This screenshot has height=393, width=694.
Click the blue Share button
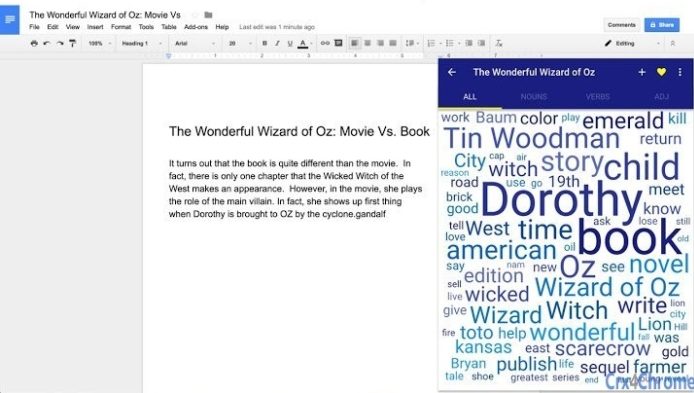pyautogui.click(x=662, y=25)
